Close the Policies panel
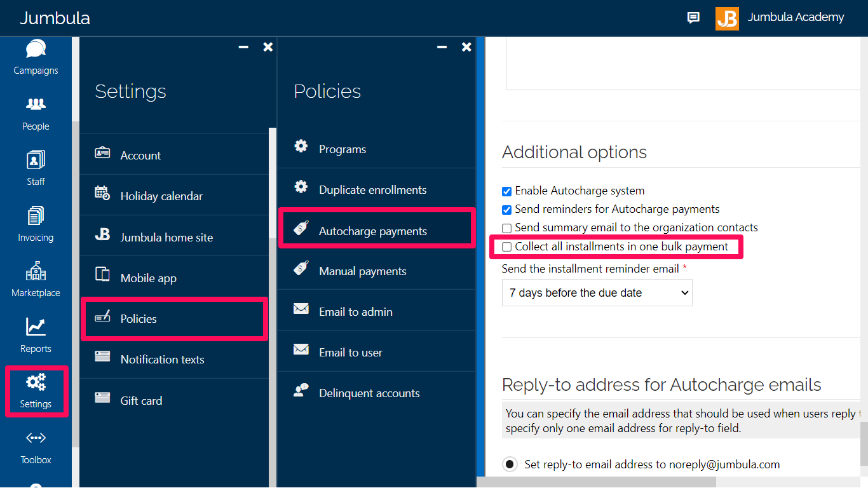868x488 pixels. pyautogui.click(x=466, y=47)
